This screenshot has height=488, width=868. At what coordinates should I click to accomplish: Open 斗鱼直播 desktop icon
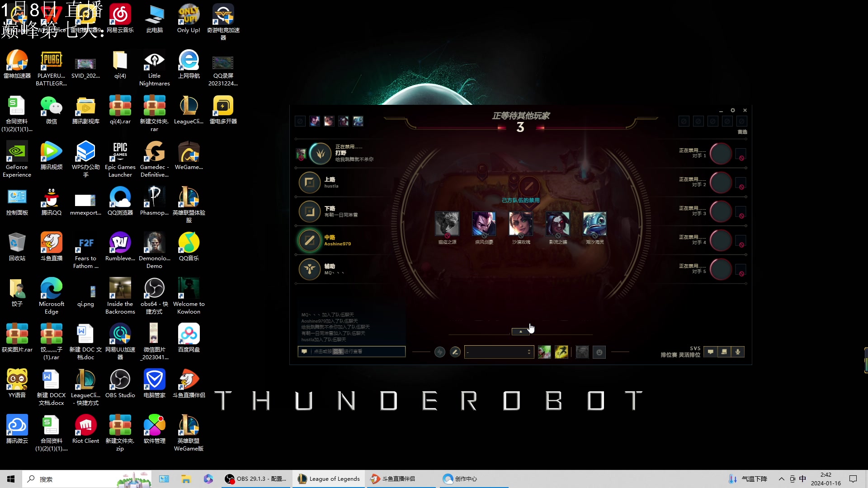52,247
